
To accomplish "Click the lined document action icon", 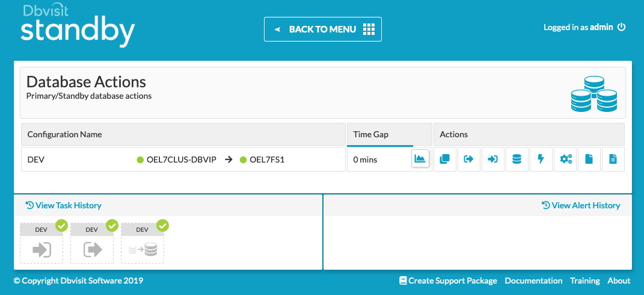I will click(613, 159).
